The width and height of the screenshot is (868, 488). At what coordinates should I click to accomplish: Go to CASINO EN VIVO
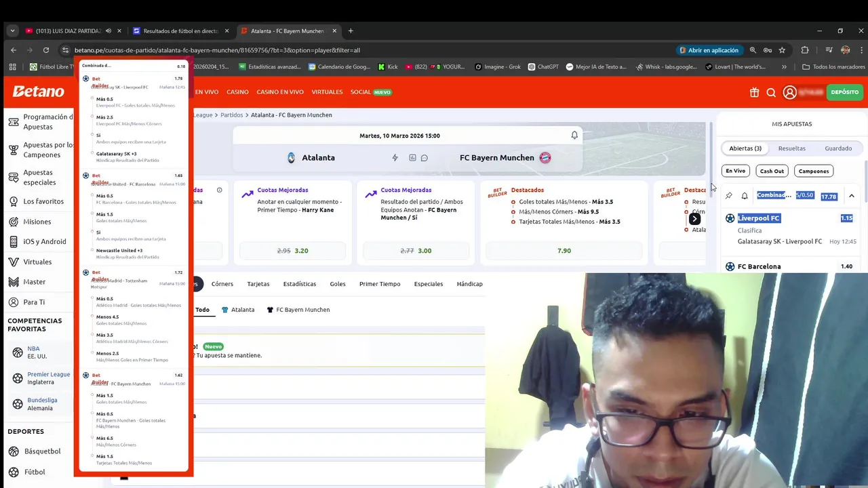pos(280,92)
